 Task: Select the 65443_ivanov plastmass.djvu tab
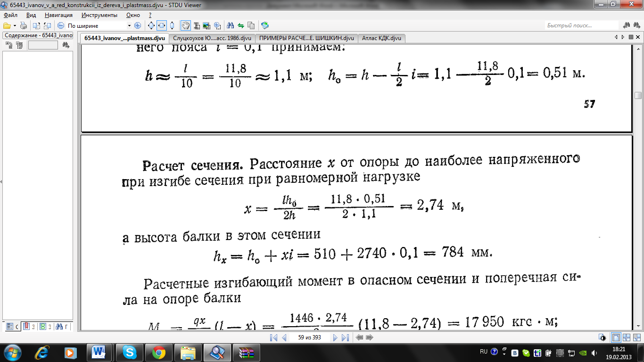tap(124, 38)
